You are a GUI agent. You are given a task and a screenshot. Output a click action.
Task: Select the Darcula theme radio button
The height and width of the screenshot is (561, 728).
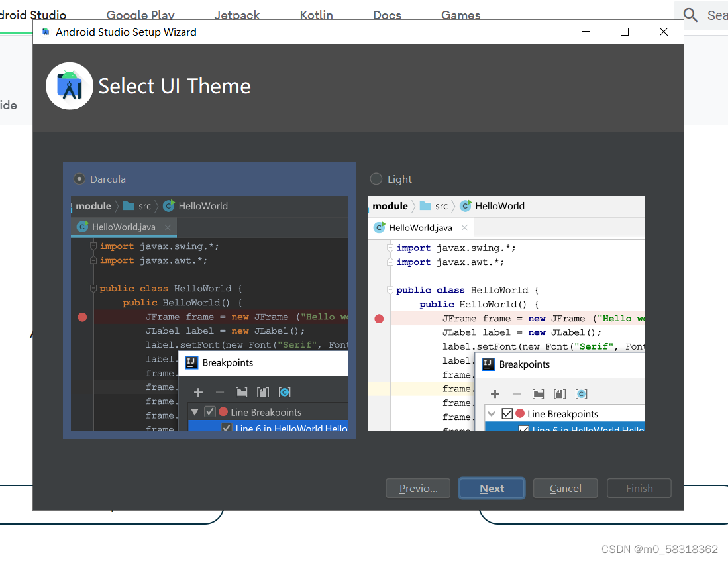point(79,179)
